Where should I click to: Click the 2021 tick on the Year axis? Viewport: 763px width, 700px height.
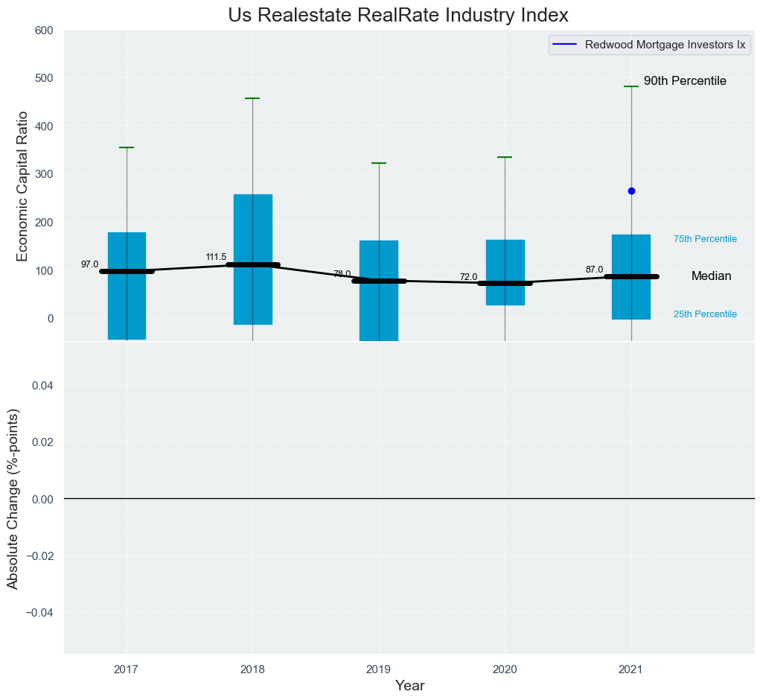point(631,670)
